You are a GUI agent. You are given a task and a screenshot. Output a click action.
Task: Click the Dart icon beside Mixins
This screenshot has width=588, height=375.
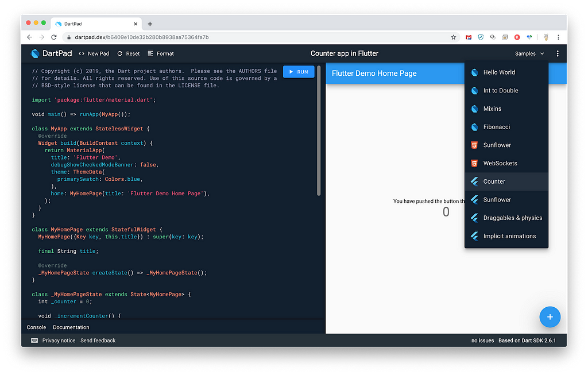coord(474,109)
